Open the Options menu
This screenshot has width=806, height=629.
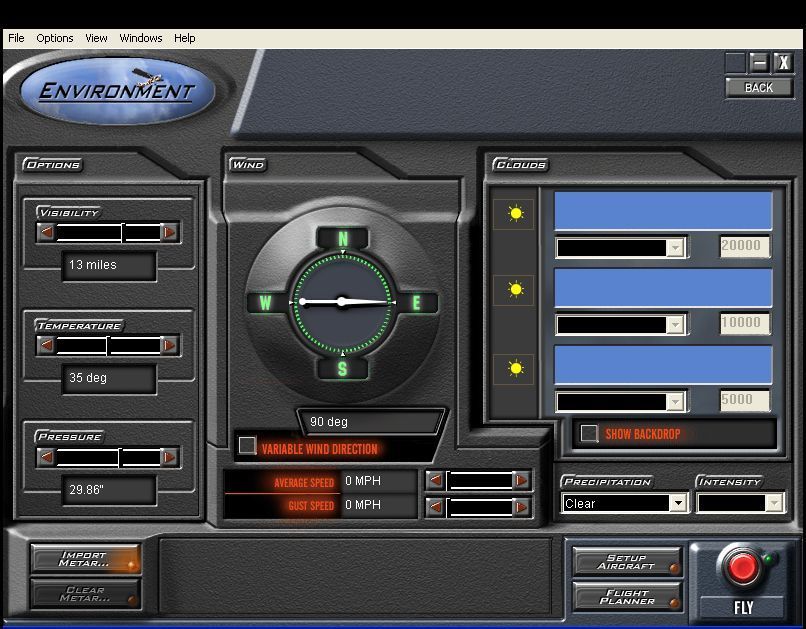(x=54, y=38)
